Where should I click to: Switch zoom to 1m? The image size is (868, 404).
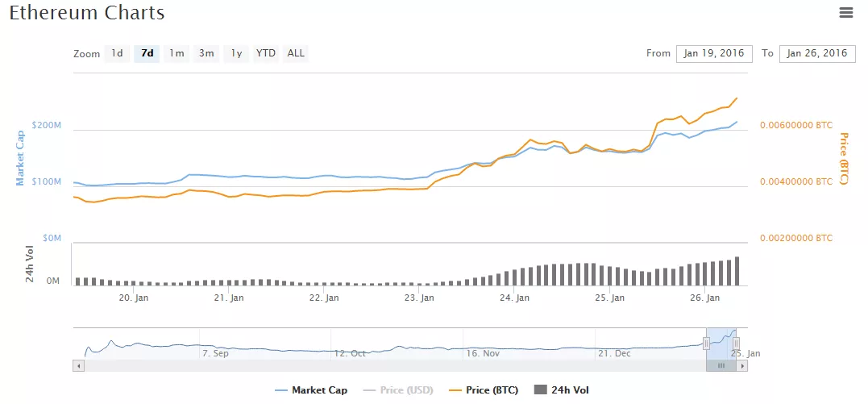point(177,53)
